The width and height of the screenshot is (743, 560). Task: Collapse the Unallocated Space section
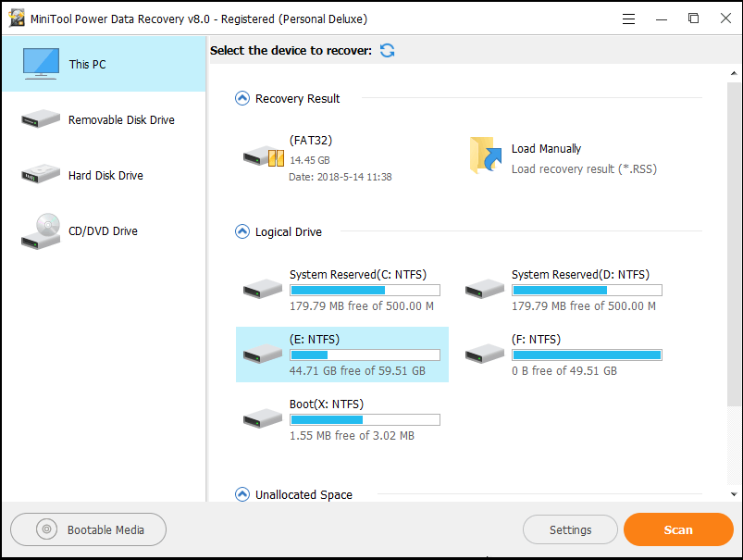(242, 494)
